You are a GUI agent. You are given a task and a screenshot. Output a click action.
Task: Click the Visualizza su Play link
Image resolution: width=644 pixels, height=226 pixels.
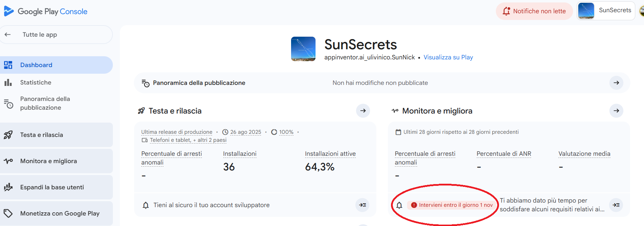448,57
